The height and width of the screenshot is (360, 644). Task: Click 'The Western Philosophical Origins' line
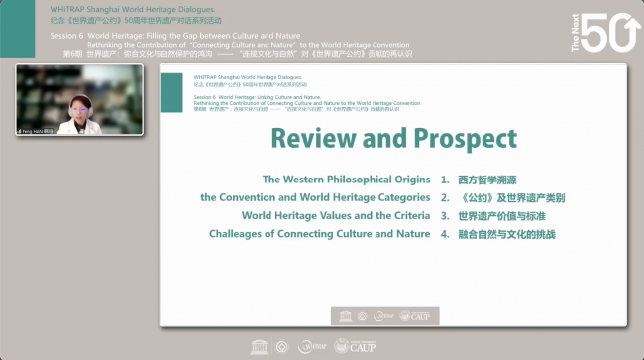click(346, 180)
